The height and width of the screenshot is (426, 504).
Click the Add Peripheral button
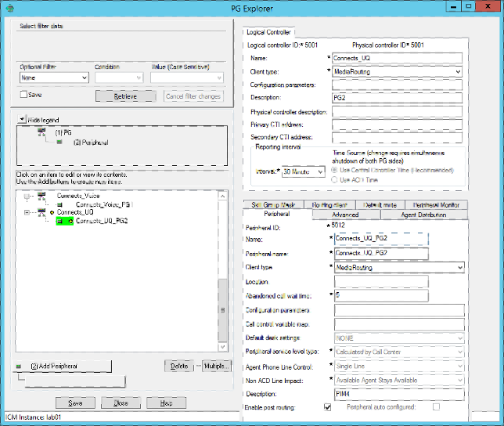coord(63,366)
